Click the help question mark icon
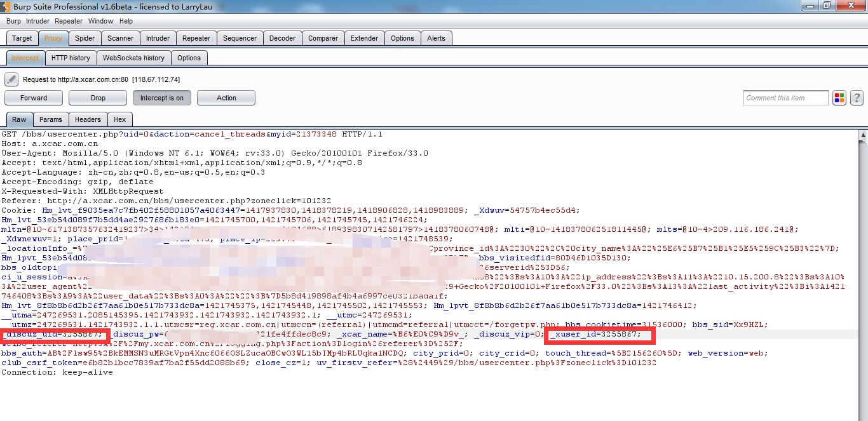The width and height of the screenshot is (868, 421). click(857, 98)
